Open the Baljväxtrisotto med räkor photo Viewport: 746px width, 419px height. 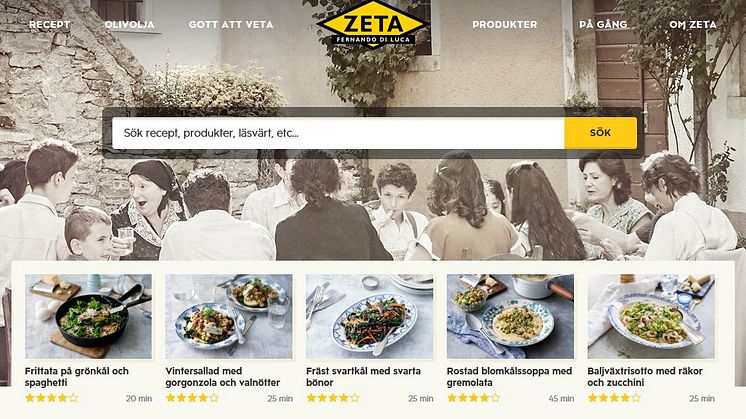pyautogui.click(x=651, y=316)
